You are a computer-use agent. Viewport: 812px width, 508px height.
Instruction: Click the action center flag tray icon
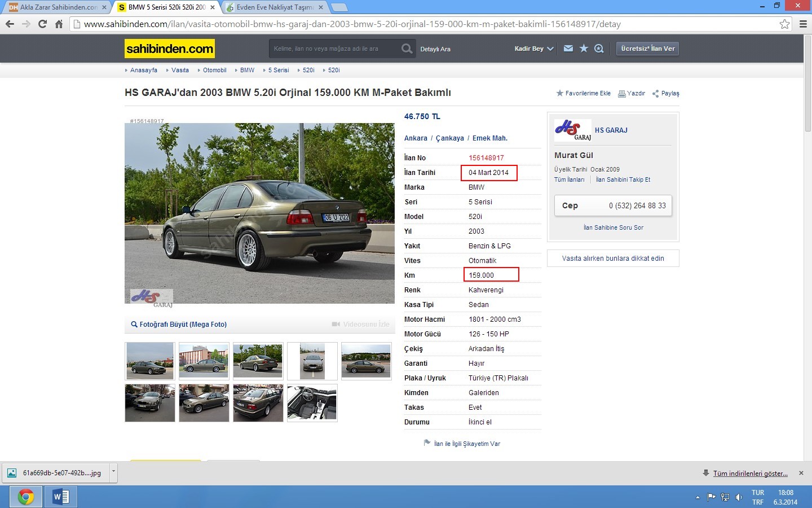[x=711, y=497]
